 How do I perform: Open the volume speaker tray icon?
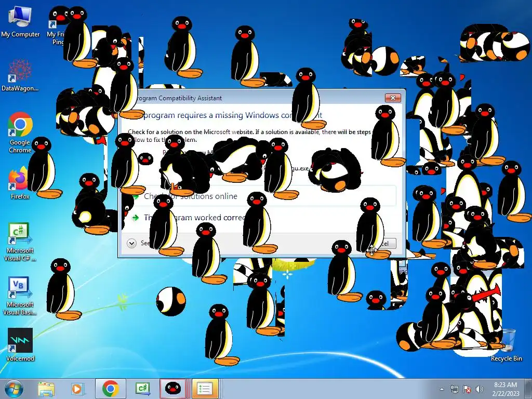(480, 389)
